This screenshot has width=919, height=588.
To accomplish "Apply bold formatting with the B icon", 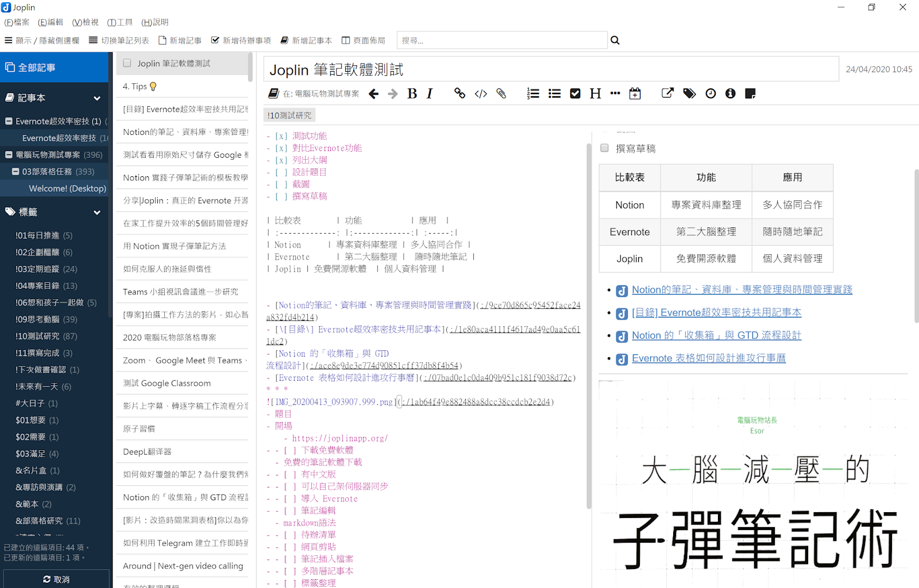I will coord(412,94).
